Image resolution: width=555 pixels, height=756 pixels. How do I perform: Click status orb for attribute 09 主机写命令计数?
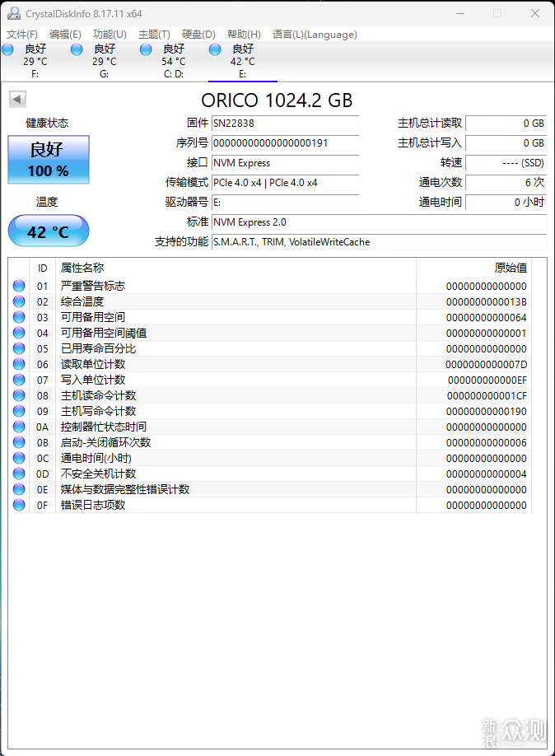point(19,411)
